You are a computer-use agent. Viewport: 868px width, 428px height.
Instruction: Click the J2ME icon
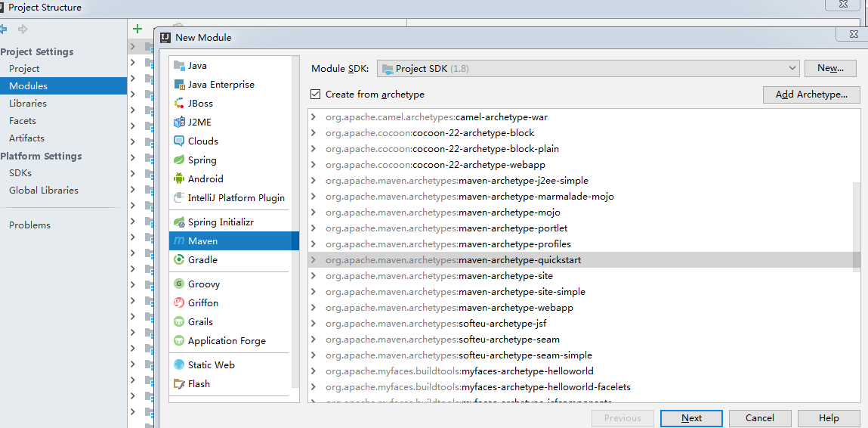point(179,122)
